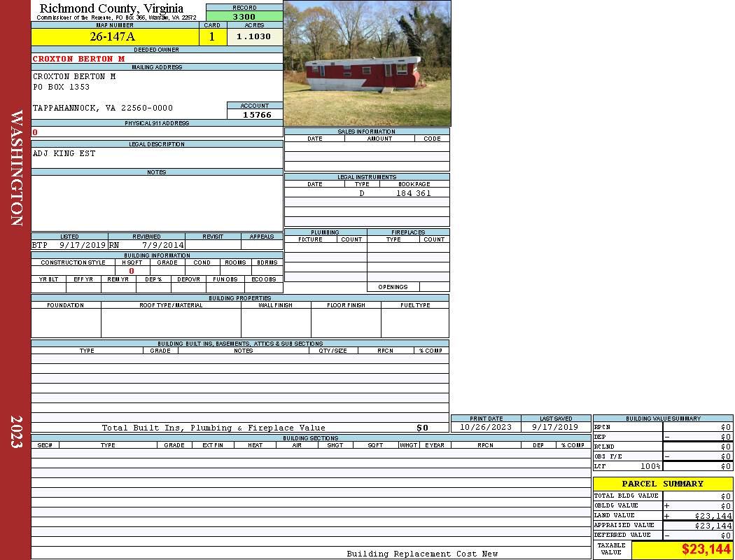Click the legal description ADJ KING EST
This screenshot has height=560, width=735.
click(x=64, y=153)
